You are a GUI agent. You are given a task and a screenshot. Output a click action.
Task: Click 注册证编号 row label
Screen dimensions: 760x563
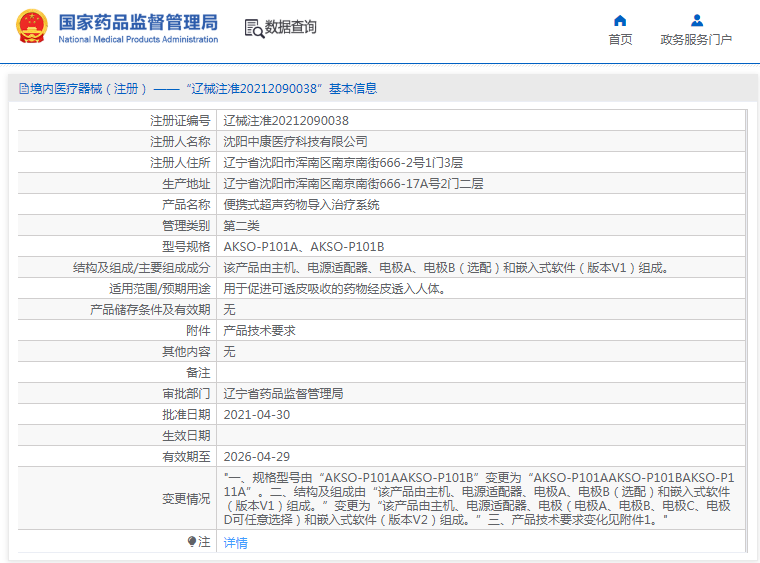tap(180, 121)
